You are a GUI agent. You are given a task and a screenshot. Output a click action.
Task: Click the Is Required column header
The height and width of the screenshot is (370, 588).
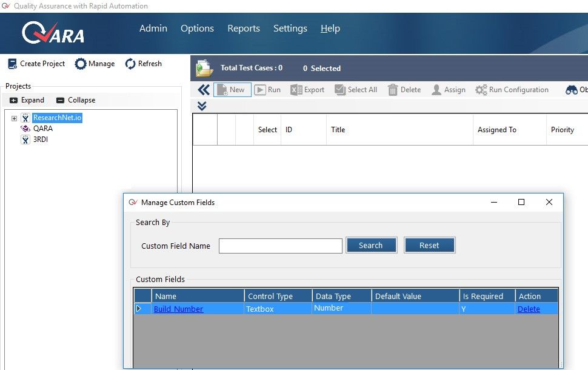(x=487, y=296)
